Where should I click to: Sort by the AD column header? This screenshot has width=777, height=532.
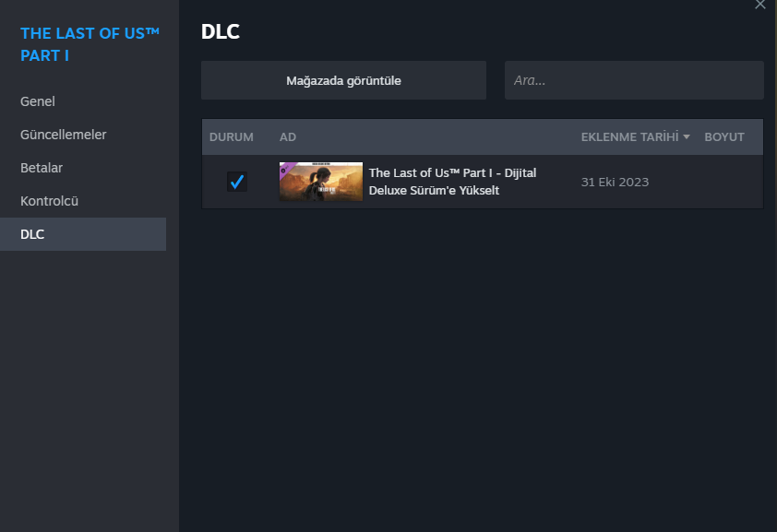287,137
